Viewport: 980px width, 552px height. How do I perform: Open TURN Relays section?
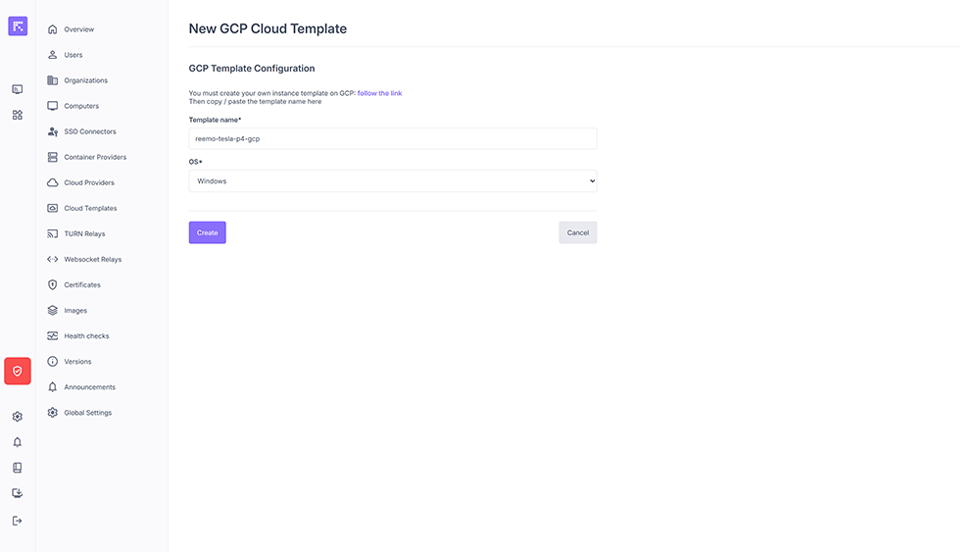pos(84,234)
